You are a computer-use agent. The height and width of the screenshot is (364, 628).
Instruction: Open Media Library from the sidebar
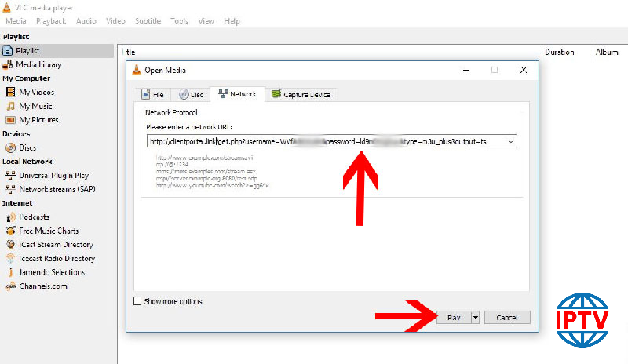[9, 64]
